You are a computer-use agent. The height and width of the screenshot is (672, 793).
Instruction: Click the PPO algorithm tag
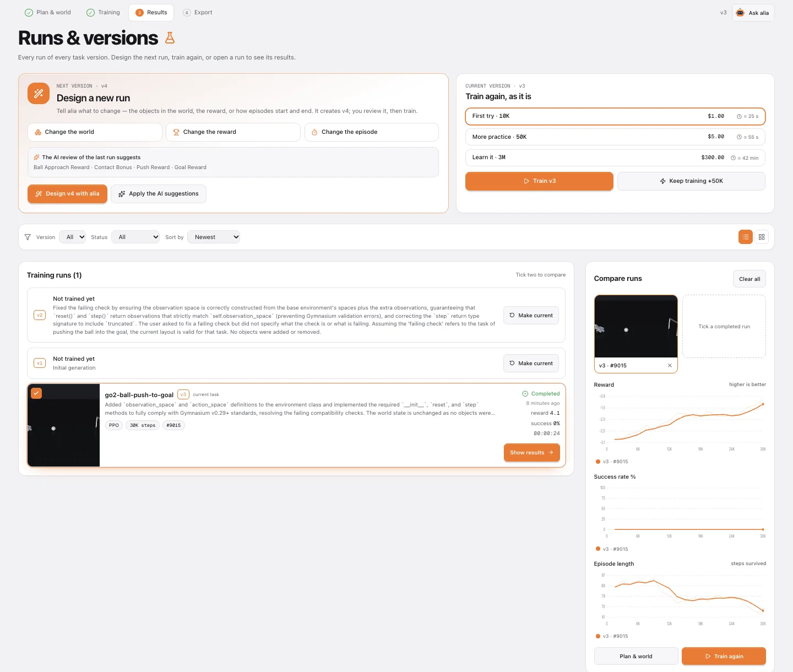pyautogui.click(x=114, y=425)
